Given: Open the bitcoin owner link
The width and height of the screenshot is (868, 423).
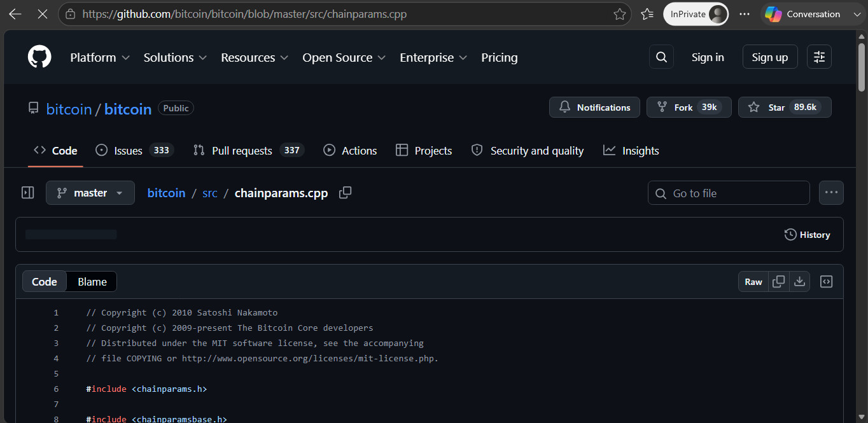Looking at the screenshot, I should pyautogui.click(x=69, y=109).
